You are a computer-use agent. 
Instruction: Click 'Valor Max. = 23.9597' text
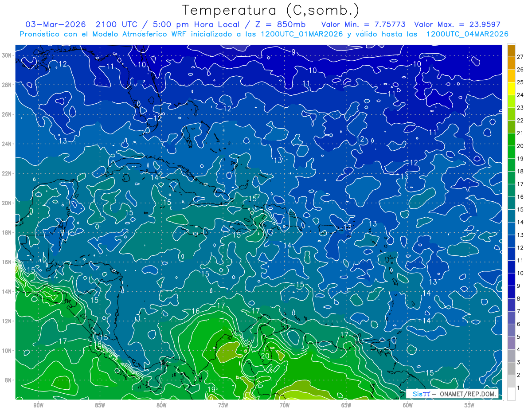pos(457,24)
